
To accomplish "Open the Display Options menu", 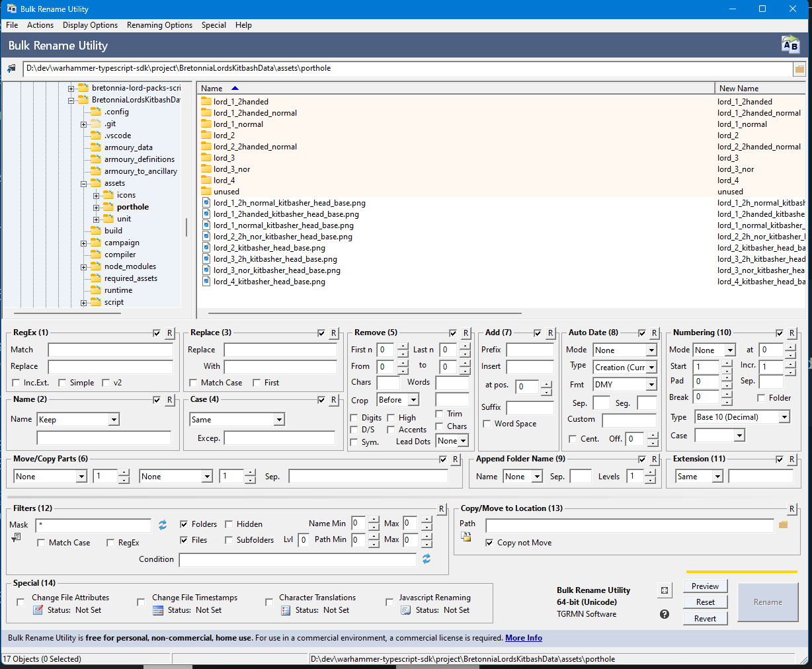I will (x=90, y=25).
